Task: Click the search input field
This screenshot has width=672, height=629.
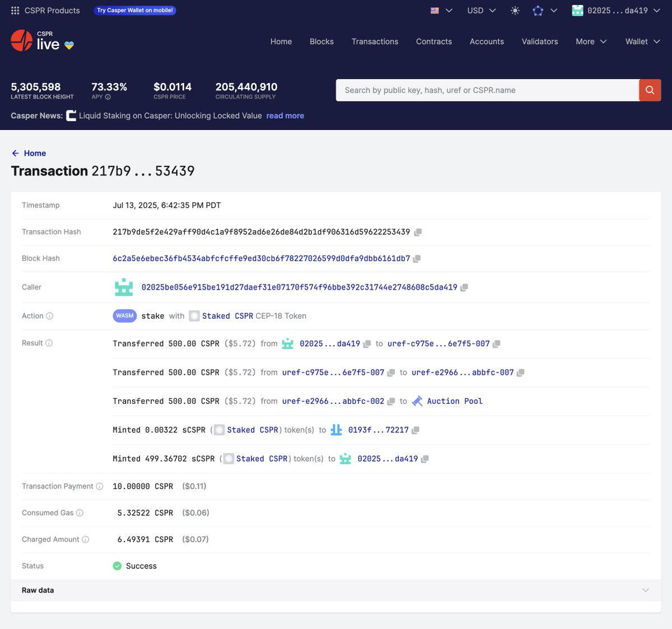Action: tap(487, 90)
